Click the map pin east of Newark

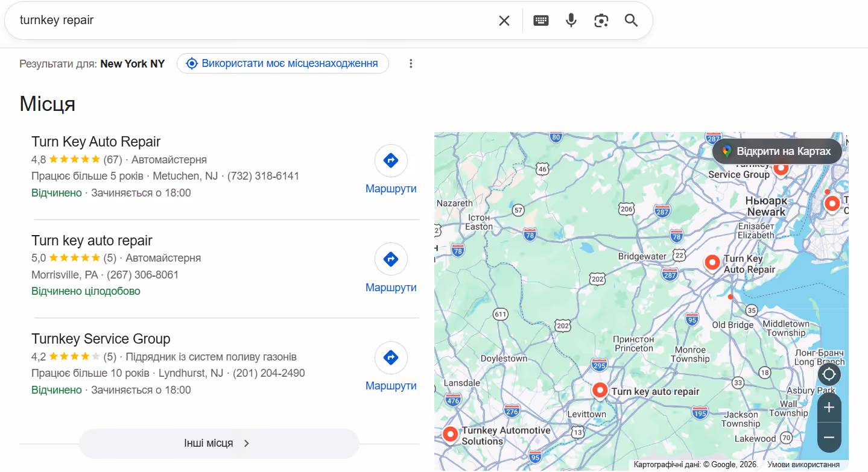coord(832,204)
